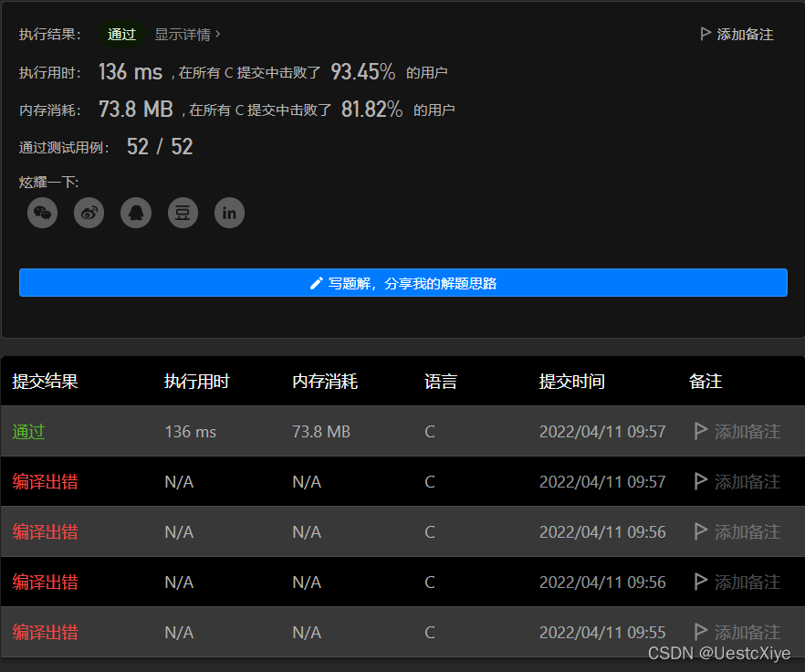Click the 提交时间 column header
This screenshot has height=672, width=805.
pos(572,382)
